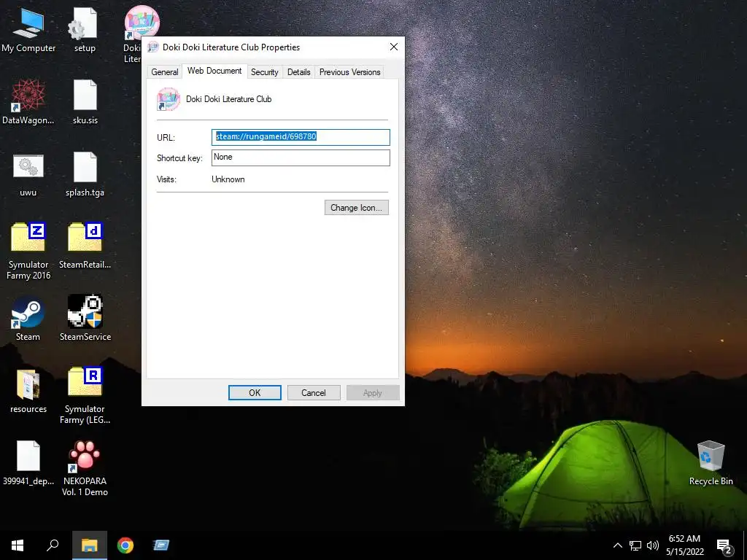Select the Symulator Farmy 2016 folder

(x=28, y=251)
